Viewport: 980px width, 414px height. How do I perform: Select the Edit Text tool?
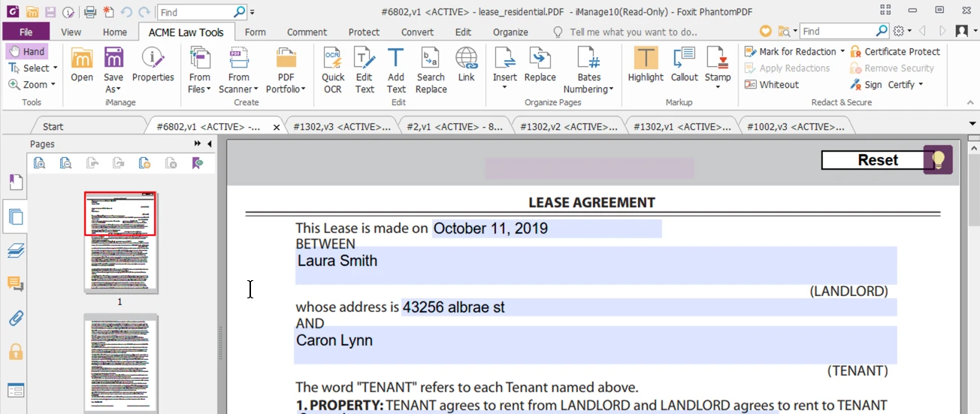coord(364,69)
